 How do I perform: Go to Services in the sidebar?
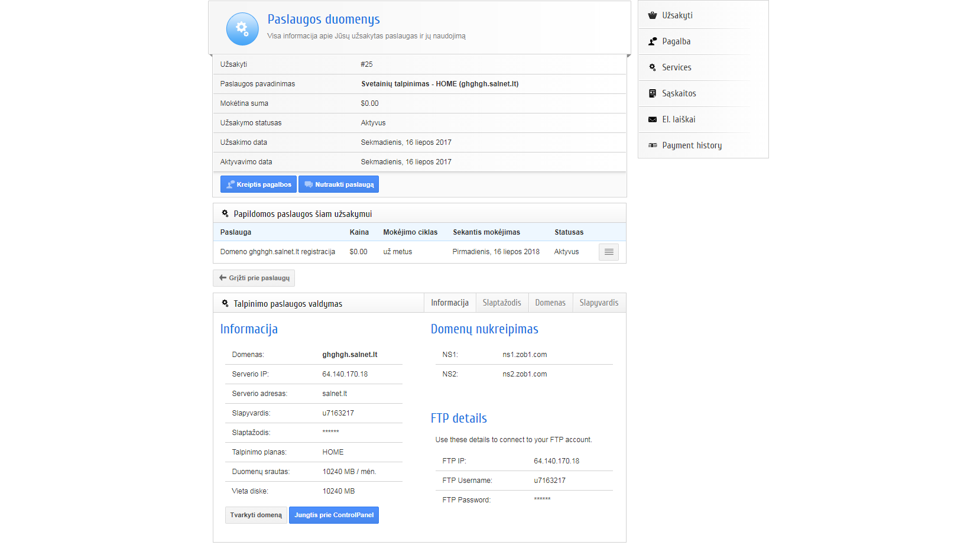(677, 67)
